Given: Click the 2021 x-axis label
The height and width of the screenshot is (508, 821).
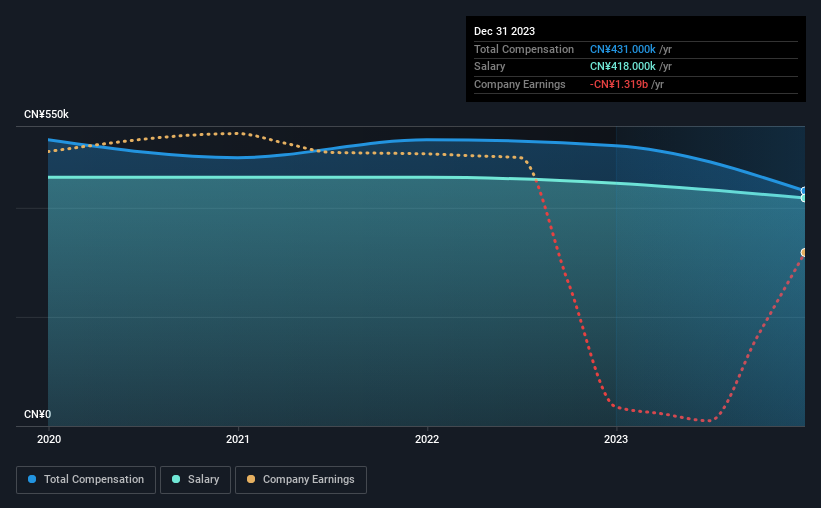Looking at the screenshot, I should [x=238, y=439].
